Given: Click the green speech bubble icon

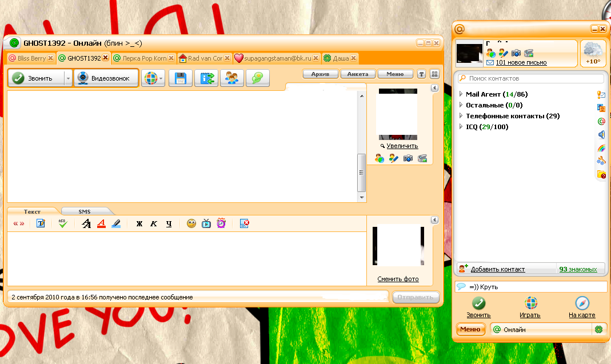Looking at the screenshot, I should (x=257, y=78).
